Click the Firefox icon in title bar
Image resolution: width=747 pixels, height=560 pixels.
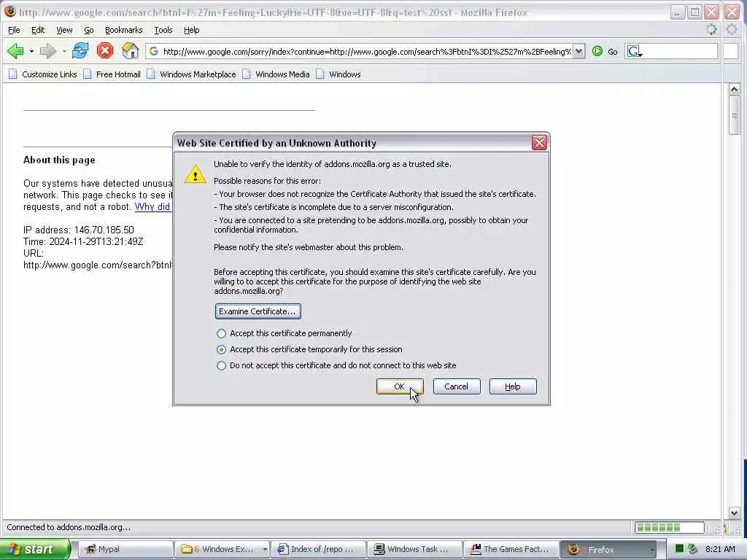9,11
